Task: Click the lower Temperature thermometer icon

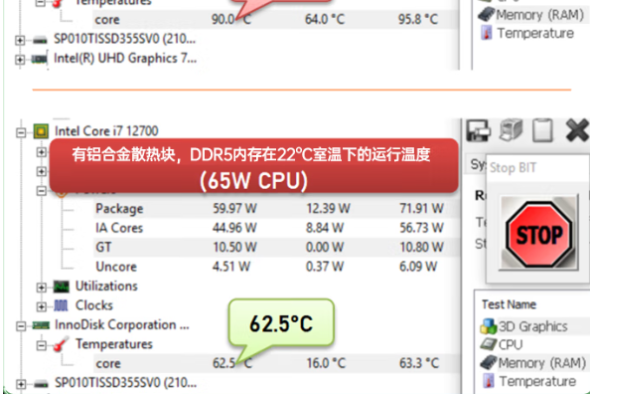Action: [x=489, y=381]
